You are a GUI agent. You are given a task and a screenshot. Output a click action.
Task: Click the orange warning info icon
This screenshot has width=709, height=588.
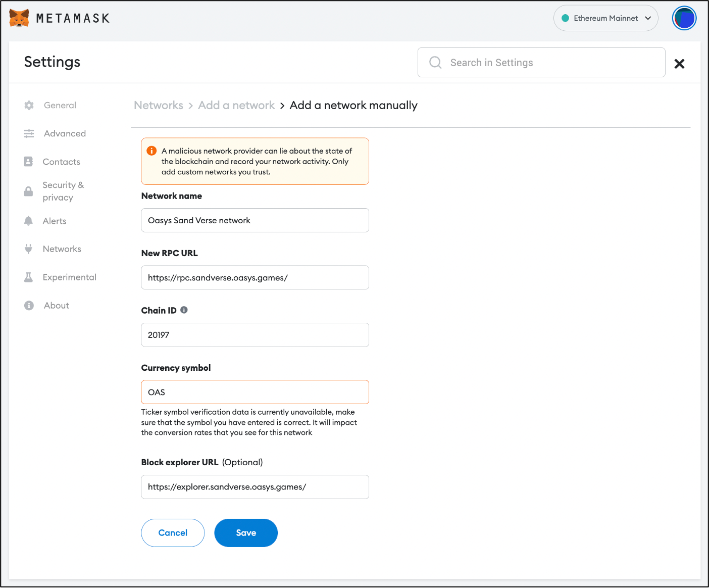point(151,151)
